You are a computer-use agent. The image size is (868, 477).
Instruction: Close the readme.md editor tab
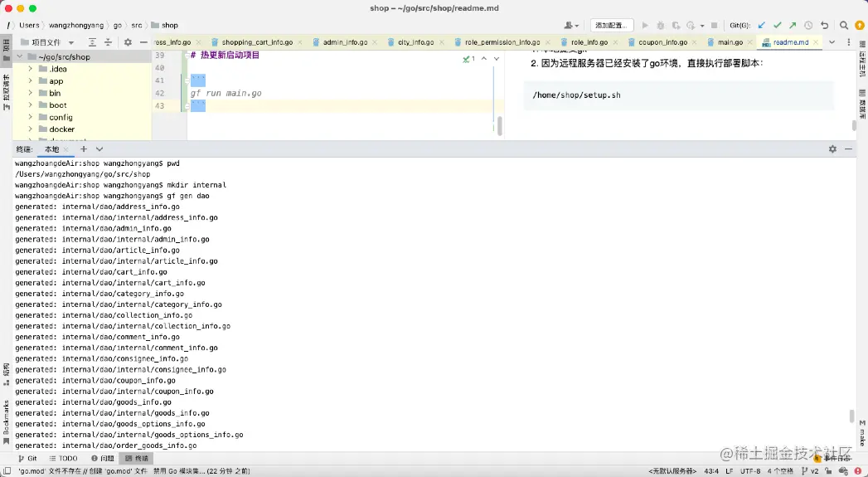click(815, 42)
